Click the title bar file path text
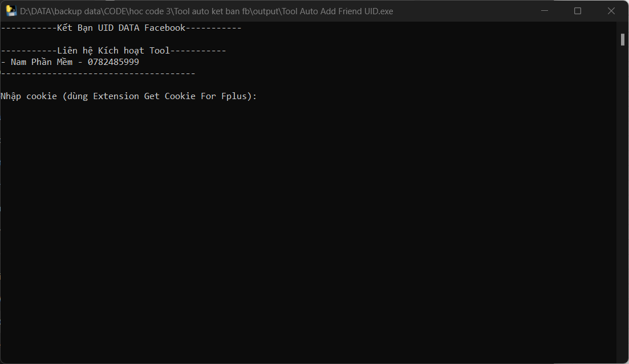The width and height of the screenshot is (629, 364). click(x=206, y=11)
